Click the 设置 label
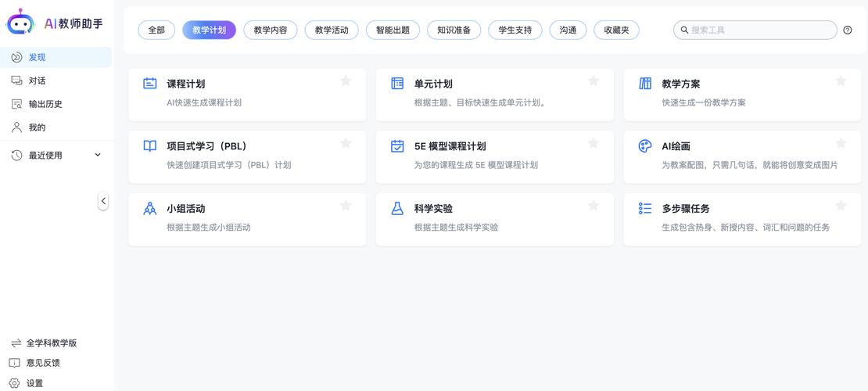This screenshot has width=868, height=391. point(35,383)
